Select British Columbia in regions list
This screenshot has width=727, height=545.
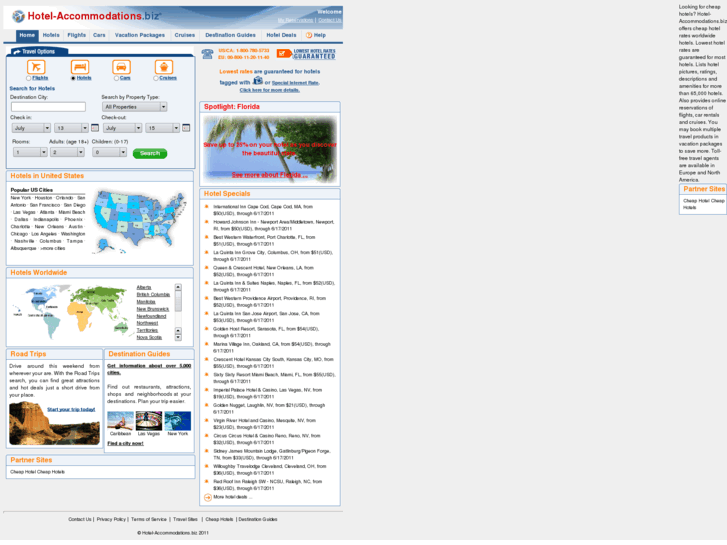(153, 295)
